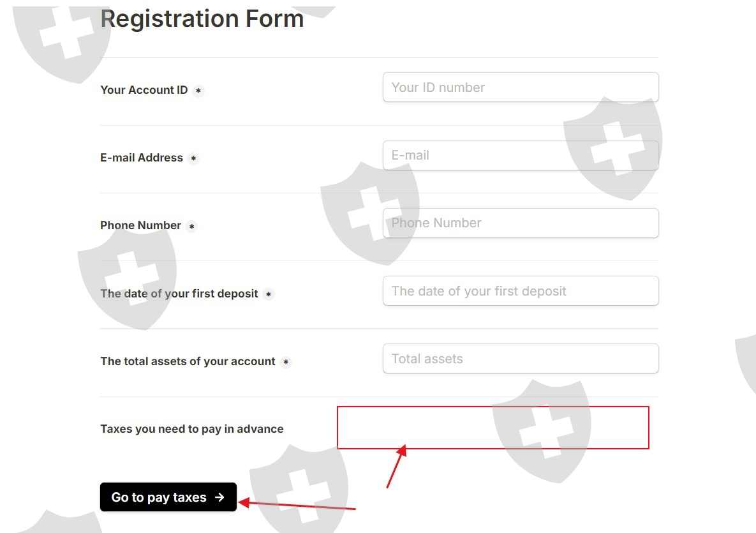Select the Phone Number text box
This screenshot has width=756, height=533.
click(520, 223)
